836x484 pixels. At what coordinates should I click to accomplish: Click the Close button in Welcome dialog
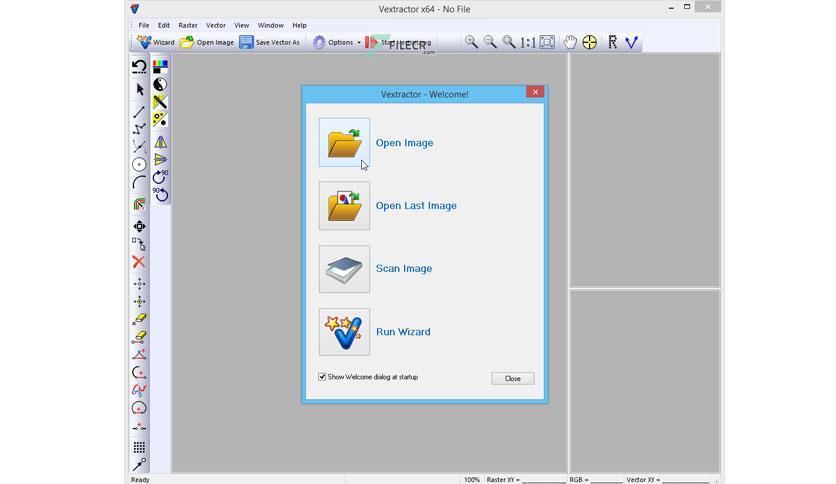pyautogui.click(x=512, y=378)
